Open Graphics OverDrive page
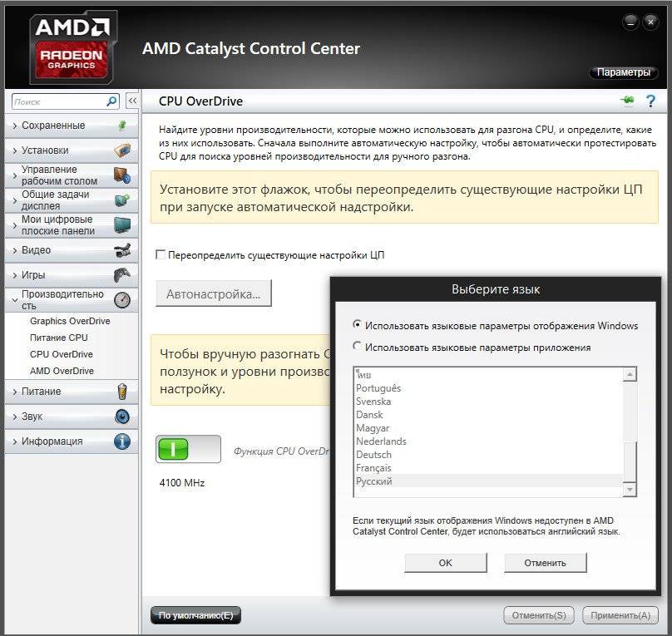This screenshot has height=636, width=672. [x=70, y=321]
